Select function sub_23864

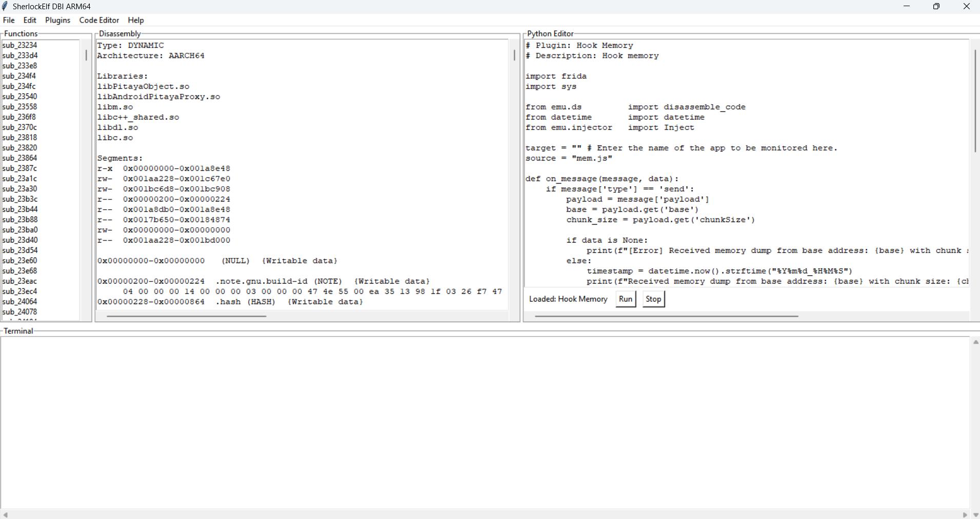click(19, 158)
